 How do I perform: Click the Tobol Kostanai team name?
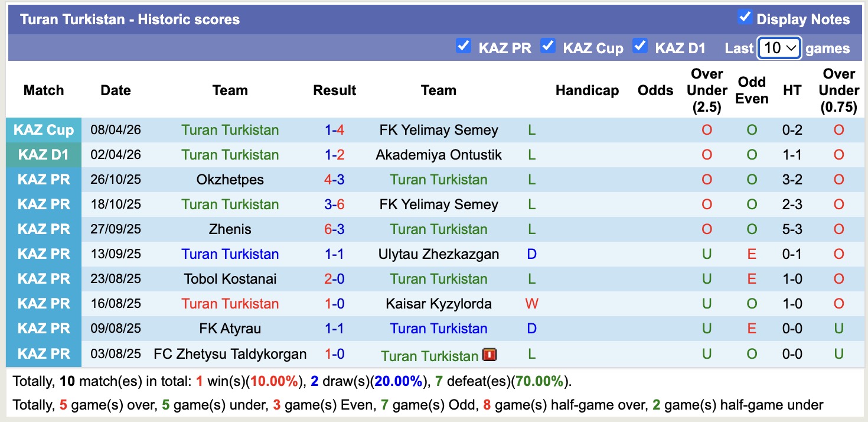tap(230, 278)
